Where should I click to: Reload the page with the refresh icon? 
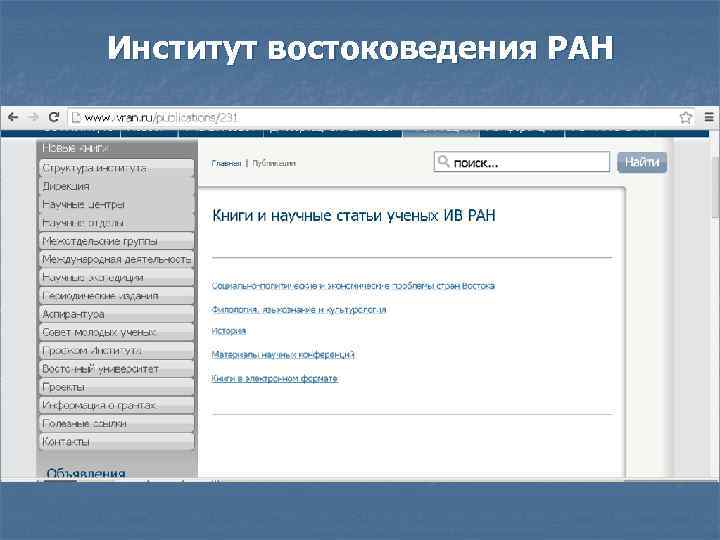tap(54, 117)
